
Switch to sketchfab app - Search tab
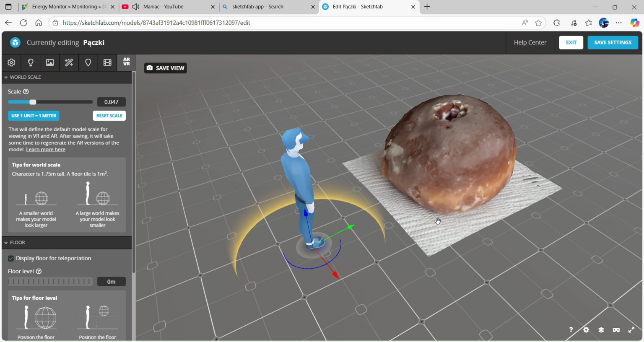pos(268,7)
